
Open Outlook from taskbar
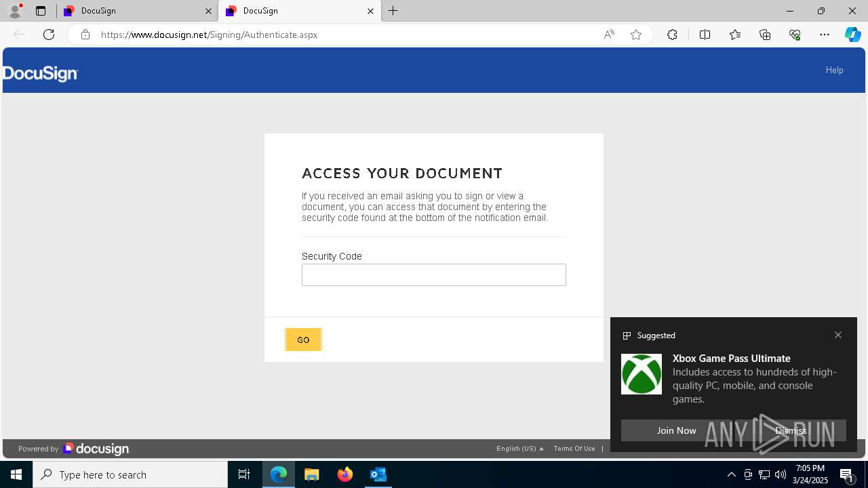pos(378,474)
